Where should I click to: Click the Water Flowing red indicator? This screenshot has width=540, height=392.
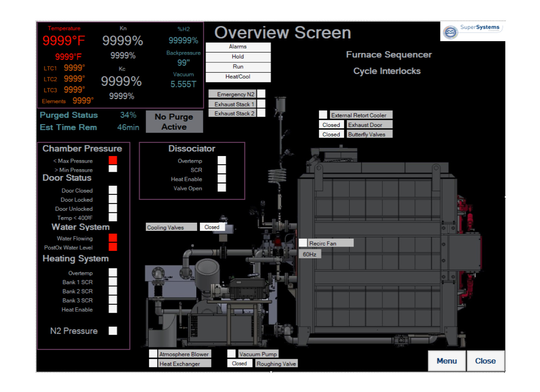(113, 238)
